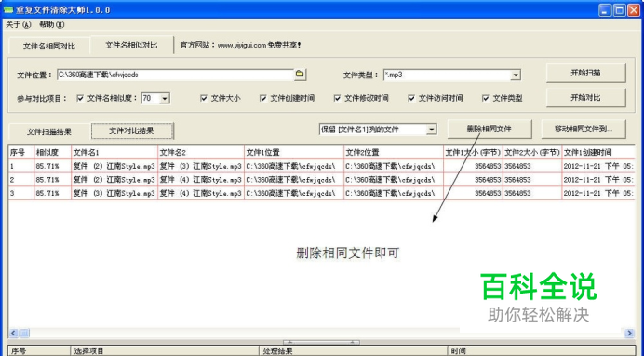Select row 2 cell 复件 (4) 江南Style.mp3 in 文件名2
This screenshot has width=644, height=356.
(201, 180)
